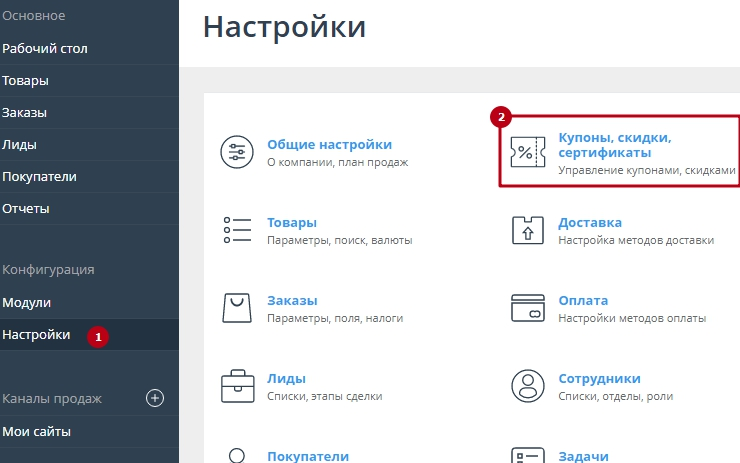Select Лиды in the sidebar menu
This screenshot has height=463, width=740.
coord(20,144)
